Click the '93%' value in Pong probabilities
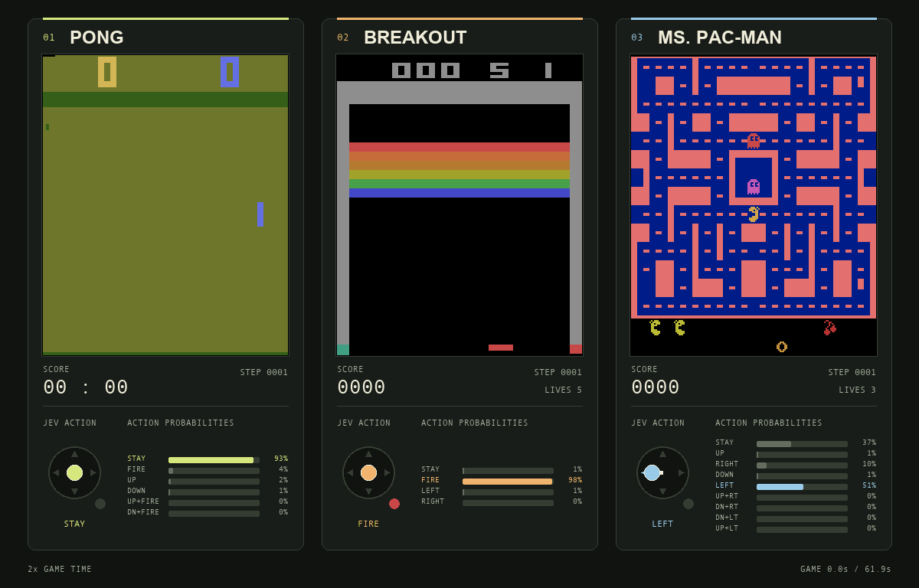 pyautogui.click(x=281, y=460)
